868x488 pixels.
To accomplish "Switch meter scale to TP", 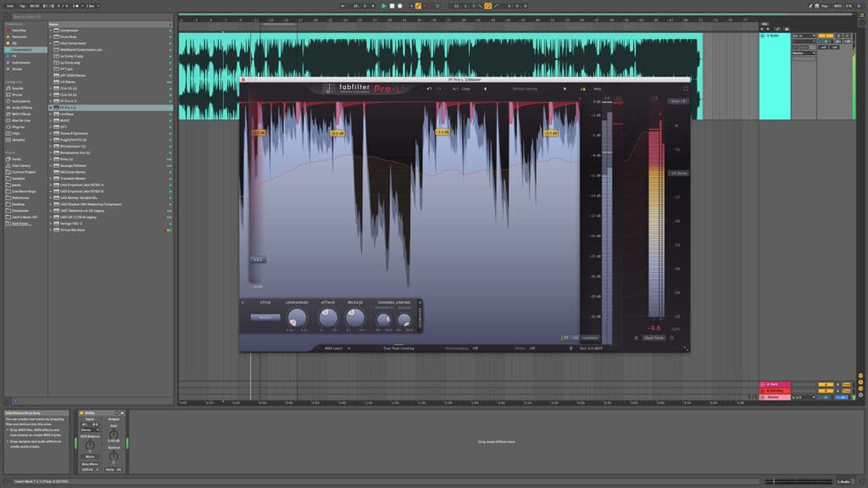I will [x=565, y=337].
